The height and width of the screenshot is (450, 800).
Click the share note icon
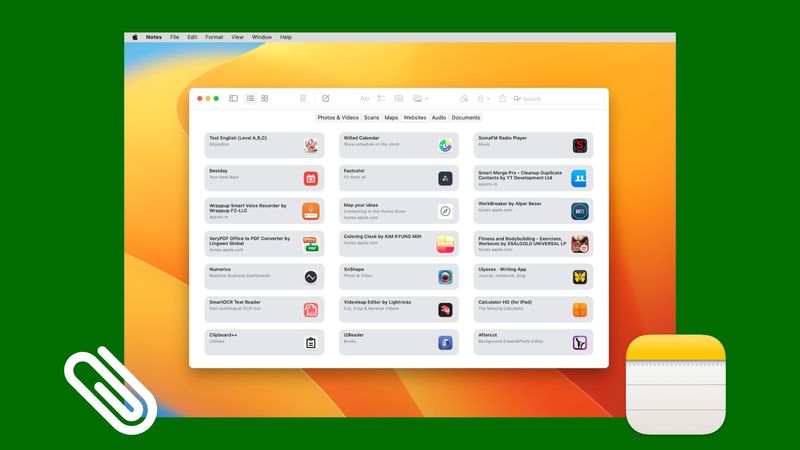(503, 98)
